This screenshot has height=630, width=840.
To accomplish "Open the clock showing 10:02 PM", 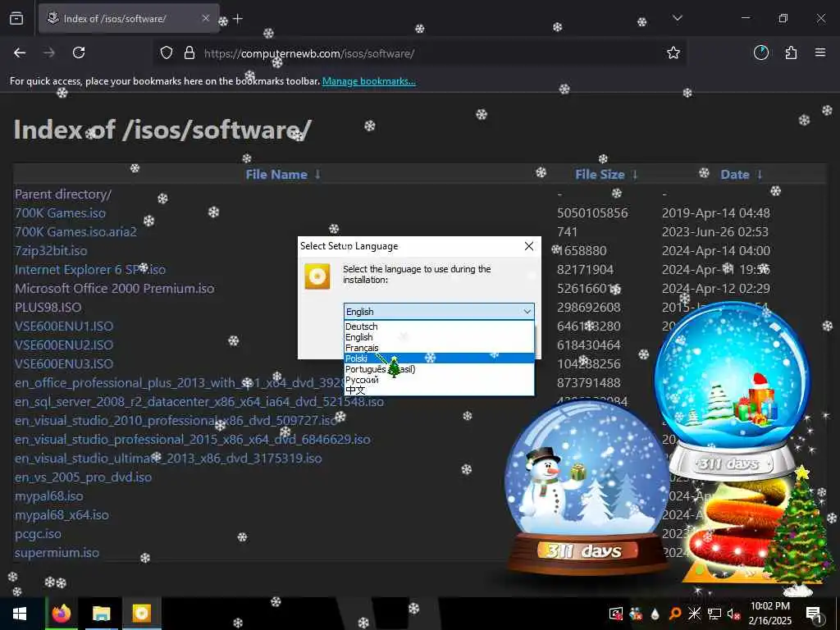I will 769,614.
